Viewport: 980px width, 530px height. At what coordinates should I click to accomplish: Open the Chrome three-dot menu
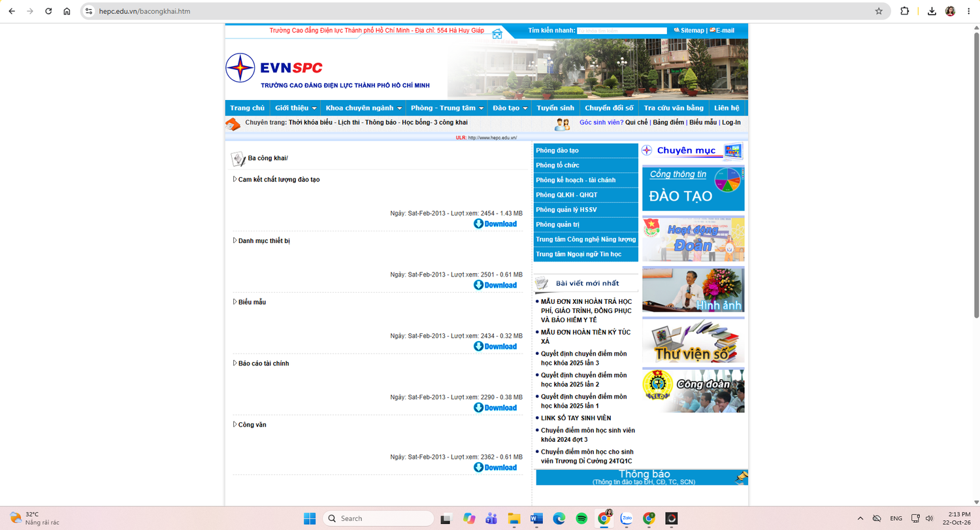968,11
